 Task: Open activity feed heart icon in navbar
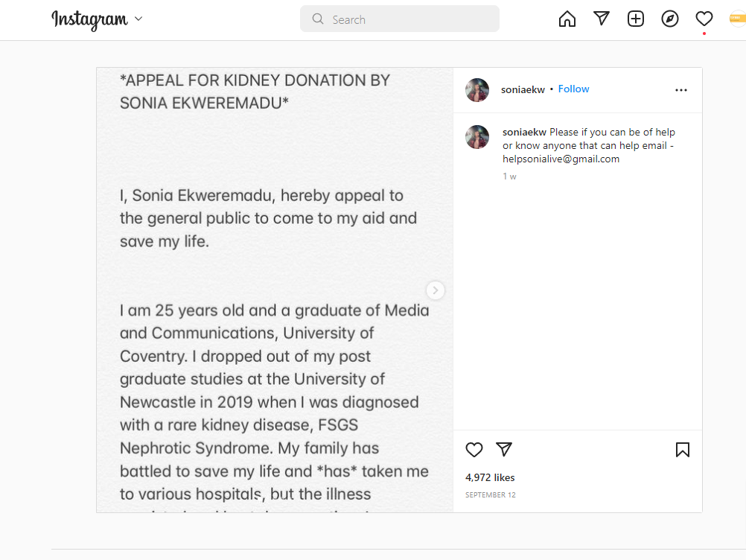[x=704, y=19]
